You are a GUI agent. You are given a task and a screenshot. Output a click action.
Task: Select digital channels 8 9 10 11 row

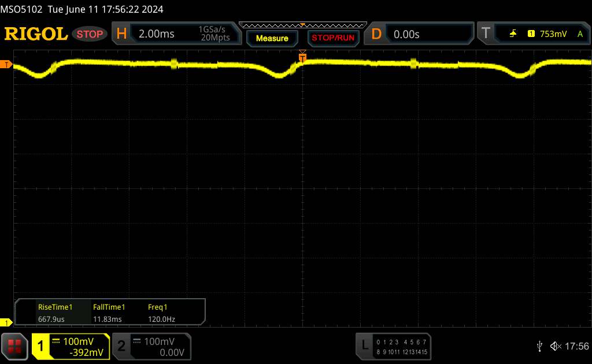coord(388,352)
